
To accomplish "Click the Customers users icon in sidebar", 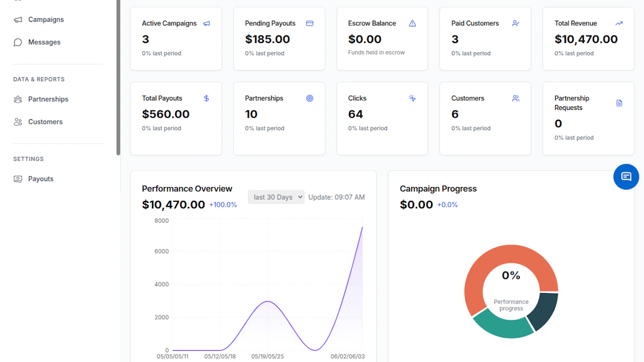I will 18,122.
